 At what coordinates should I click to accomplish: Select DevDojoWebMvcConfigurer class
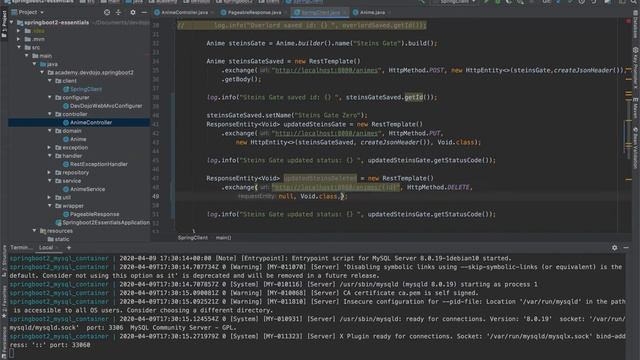click(x=102, y=106)
